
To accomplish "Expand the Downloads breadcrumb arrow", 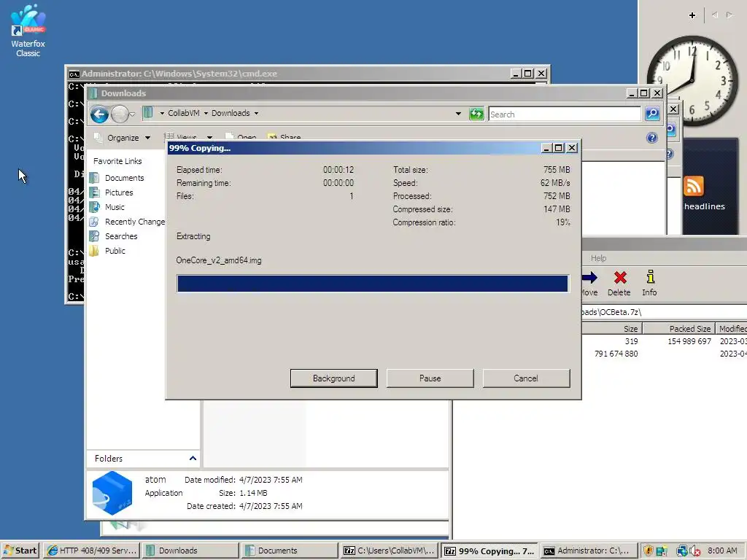I will tap(256, 113).
